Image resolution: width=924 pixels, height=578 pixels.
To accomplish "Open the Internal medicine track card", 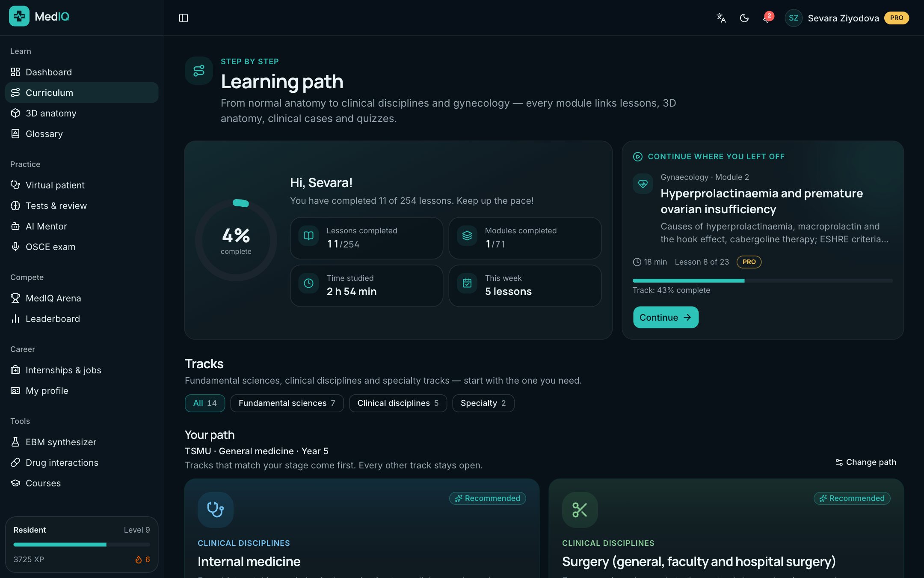I will (362, 528).
